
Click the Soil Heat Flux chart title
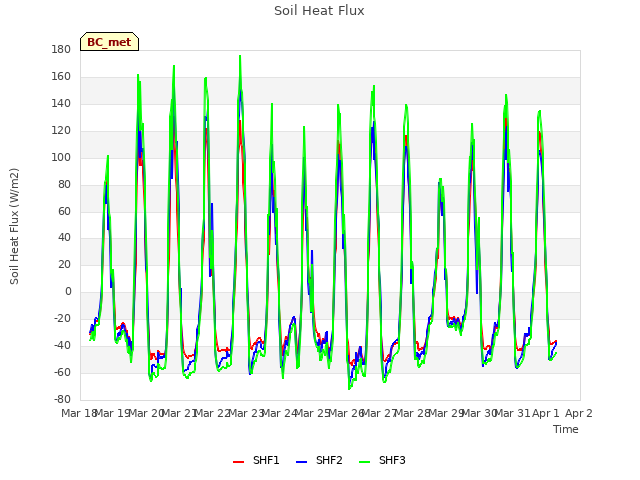pyautogui.click(x=319, y=11)
